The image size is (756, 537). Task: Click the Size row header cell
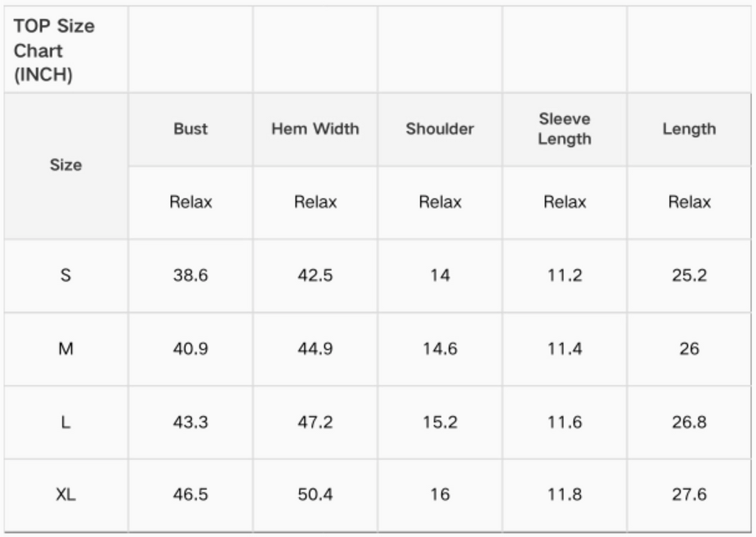66,165
